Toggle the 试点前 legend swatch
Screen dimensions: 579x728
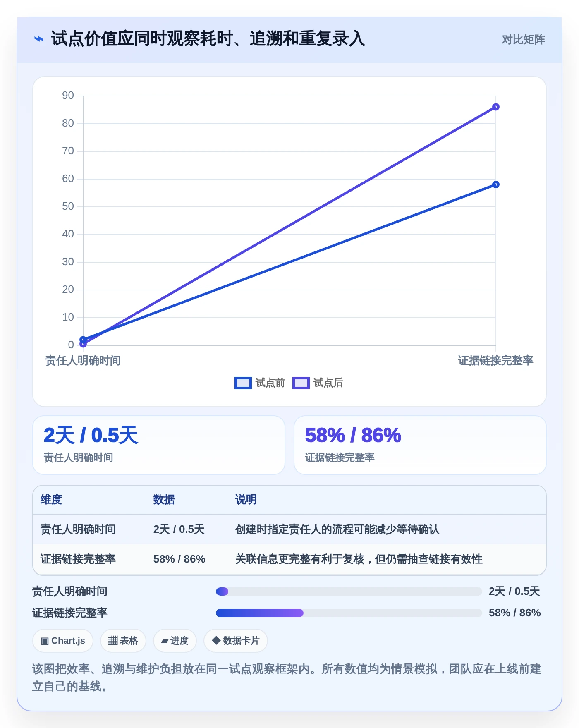click(x=243, y=383)
